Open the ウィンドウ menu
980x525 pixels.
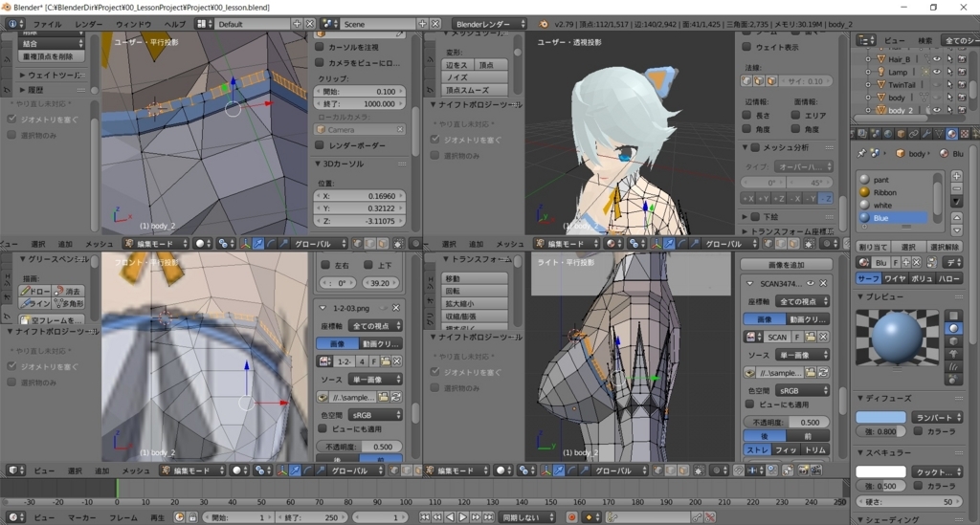(x=133, y=24)
